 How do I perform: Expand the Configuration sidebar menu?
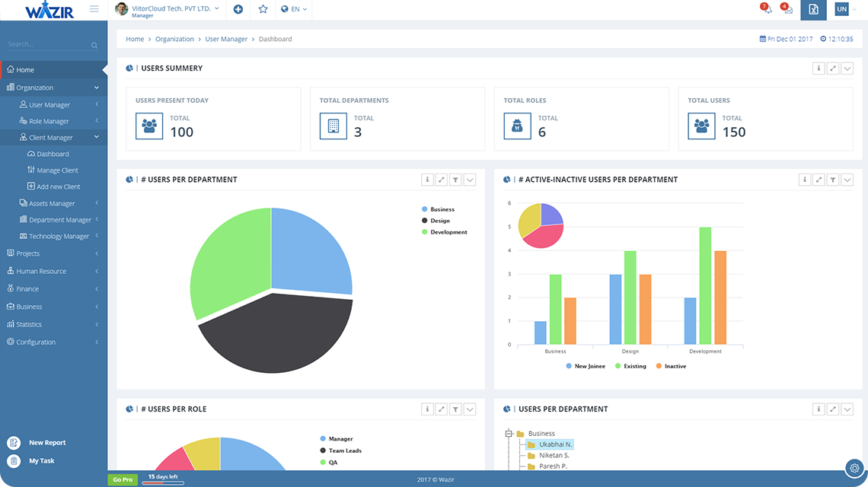pos(54,342)
